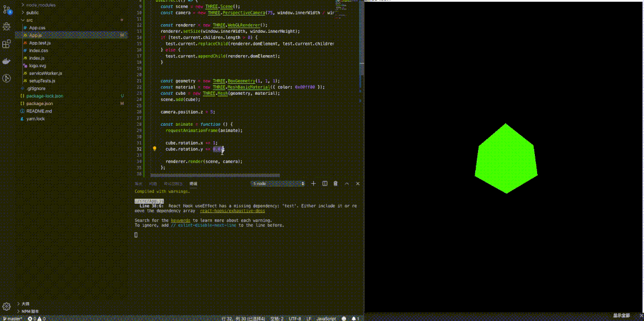This screenshot has height=321, width=644.
Task: Switch to the 问题 problems tab
Action: (x=153, y=184)
